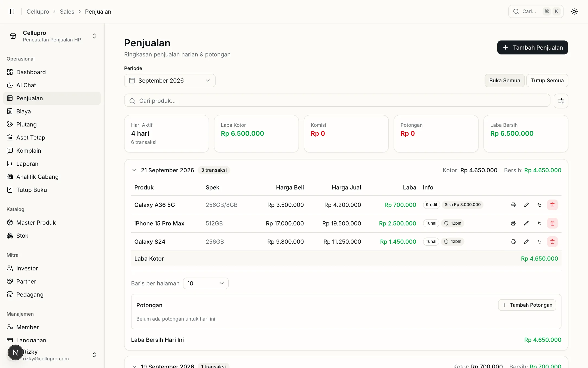Click the Cellupro breadcrumb link
Viewport: 588px width, 368px height.
[38, 11]
